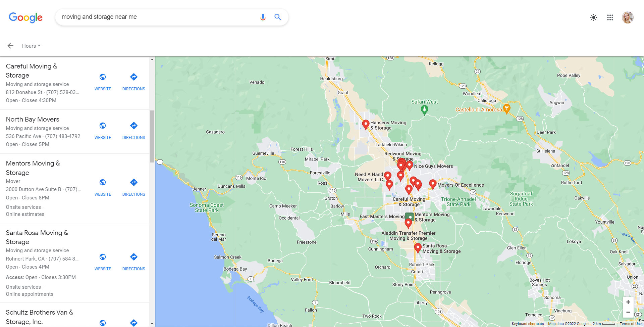The width and height of the screenshot is (644, 327).
Task: Get directions icon for North Bay Movers
Action: pos(134,126)
